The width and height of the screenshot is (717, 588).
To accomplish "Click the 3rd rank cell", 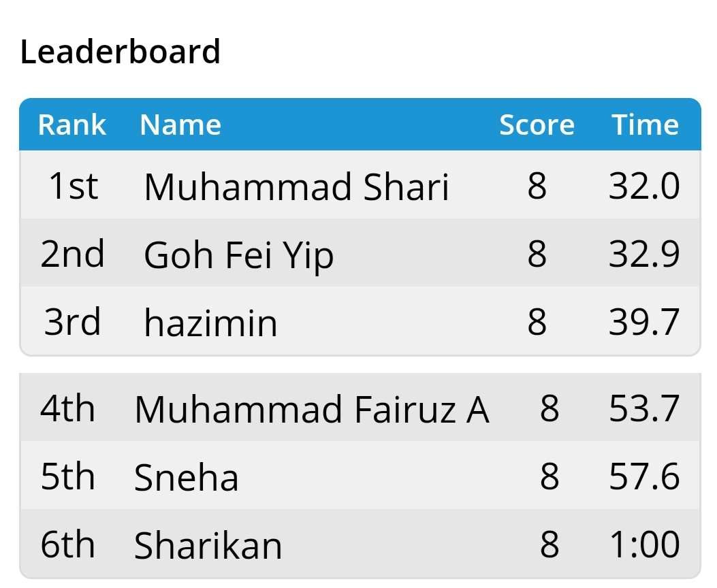I will (72, 322).
